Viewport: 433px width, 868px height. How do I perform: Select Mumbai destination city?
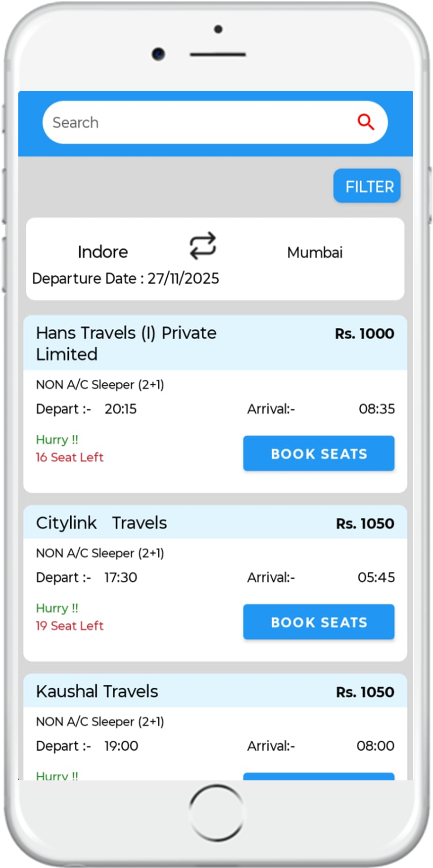315,253
